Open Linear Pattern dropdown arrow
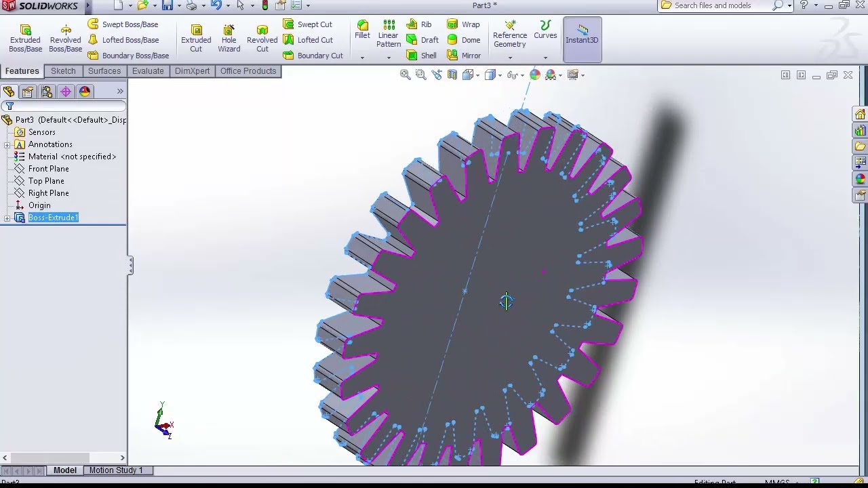 tap(389, 57)
